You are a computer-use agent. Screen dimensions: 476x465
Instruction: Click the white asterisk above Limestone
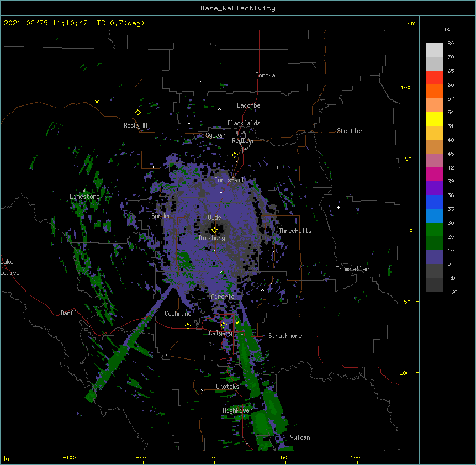point(84,191)
